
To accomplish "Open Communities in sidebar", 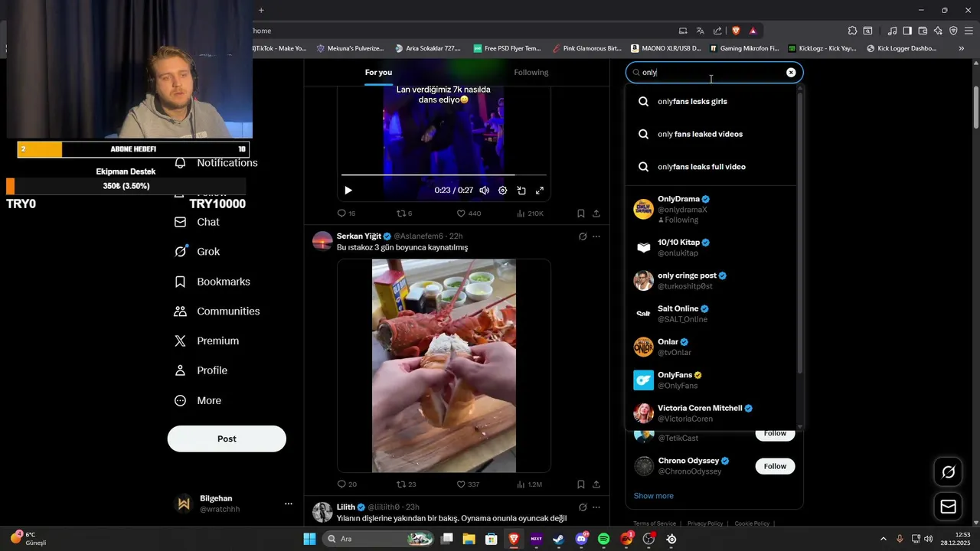I will pyautogui.click(x=217, y=311).
